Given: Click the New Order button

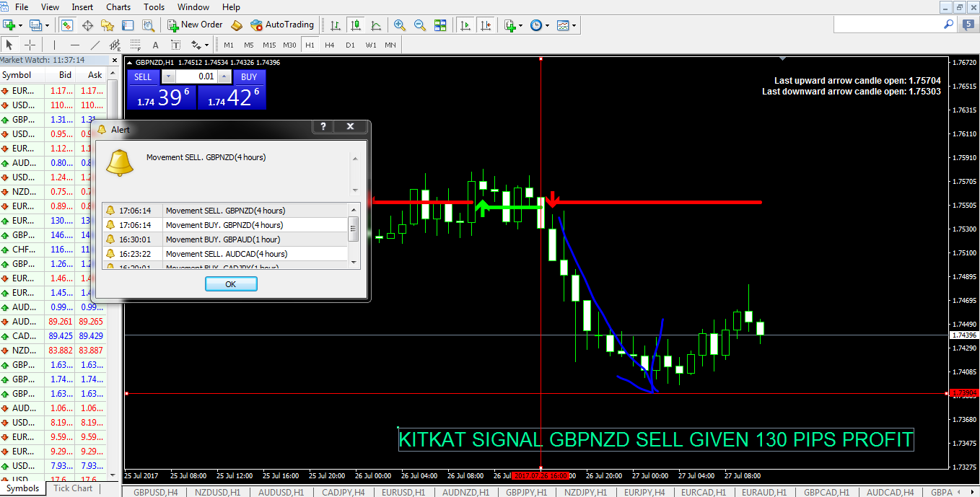Looking at the screenshot, I should tap(196, 25).
